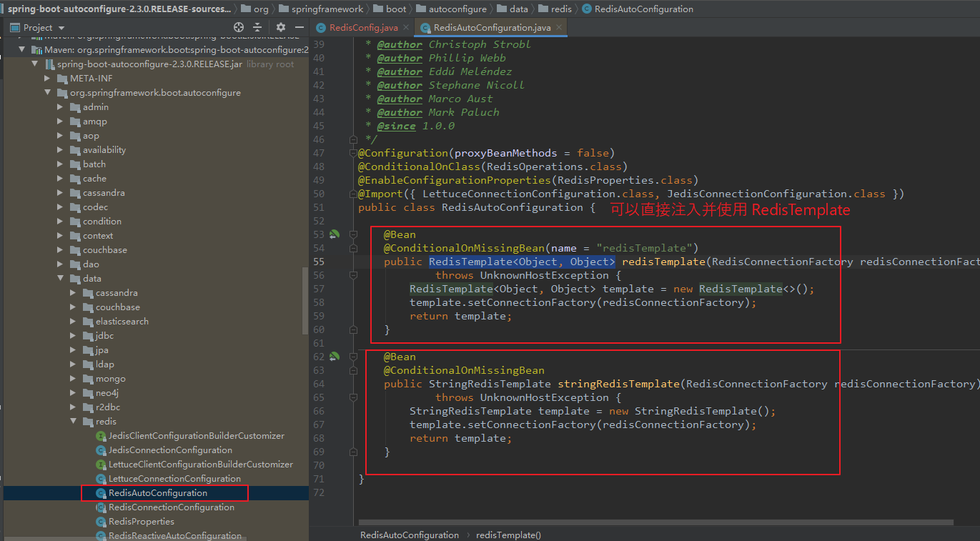Click the Spring bean gutter icon at line 62
This screenshot has height=541, width=980.
click(334, 357)
